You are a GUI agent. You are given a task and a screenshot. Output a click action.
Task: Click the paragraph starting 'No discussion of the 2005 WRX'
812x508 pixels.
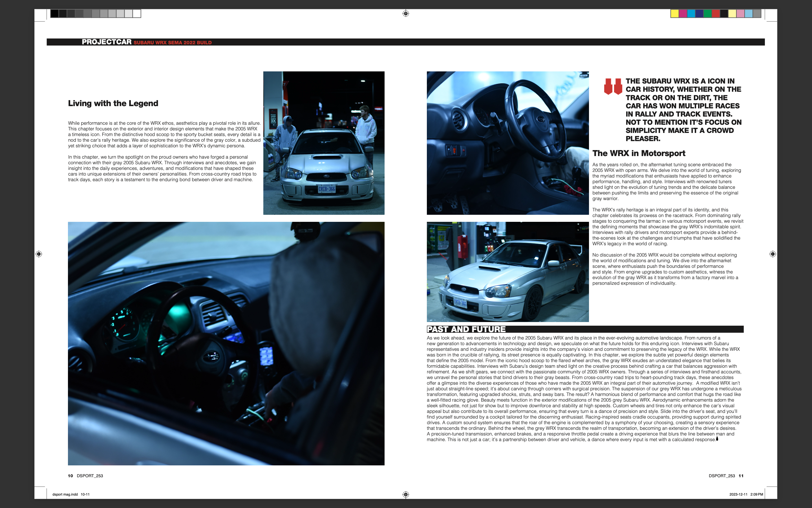click(665, 269)
